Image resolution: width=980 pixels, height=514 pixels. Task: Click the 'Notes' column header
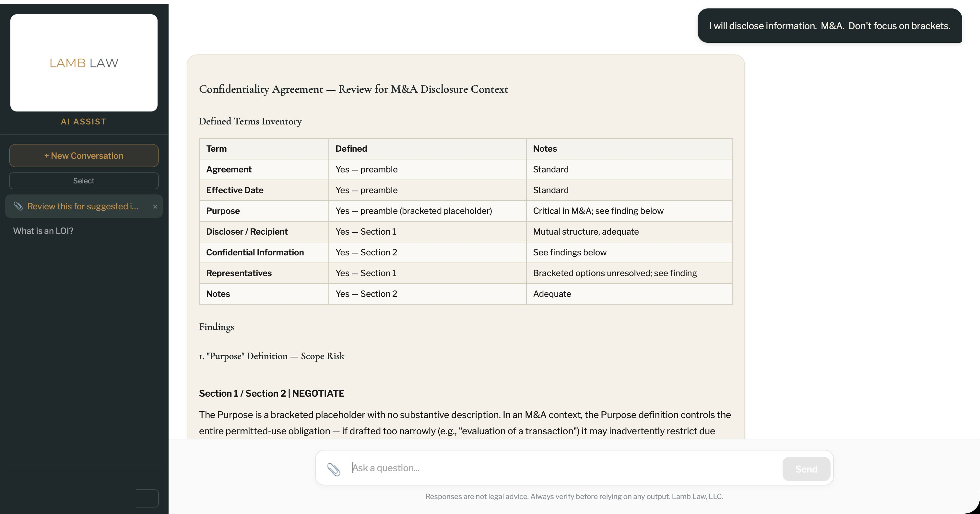[544, 148]
